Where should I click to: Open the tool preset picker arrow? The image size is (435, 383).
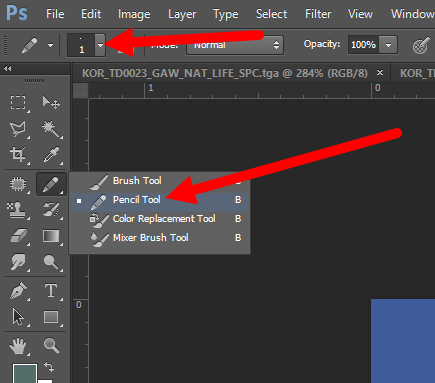51,45
